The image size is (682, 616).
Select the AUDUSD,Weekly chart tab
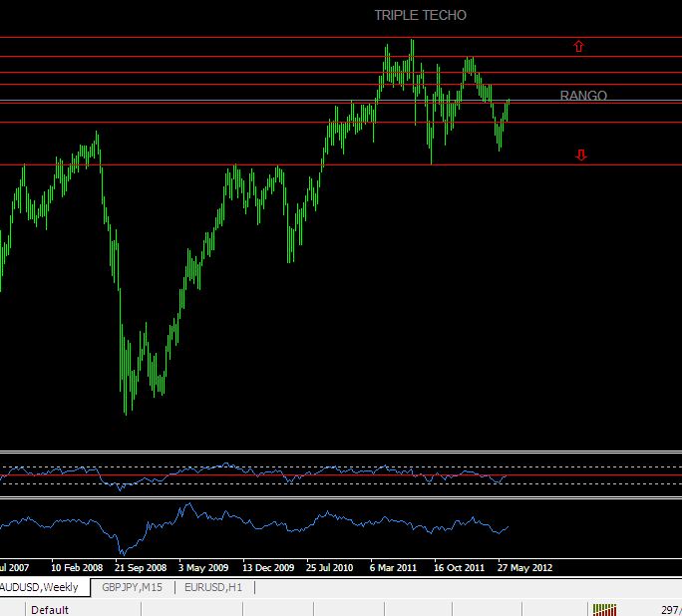point(43,587)
